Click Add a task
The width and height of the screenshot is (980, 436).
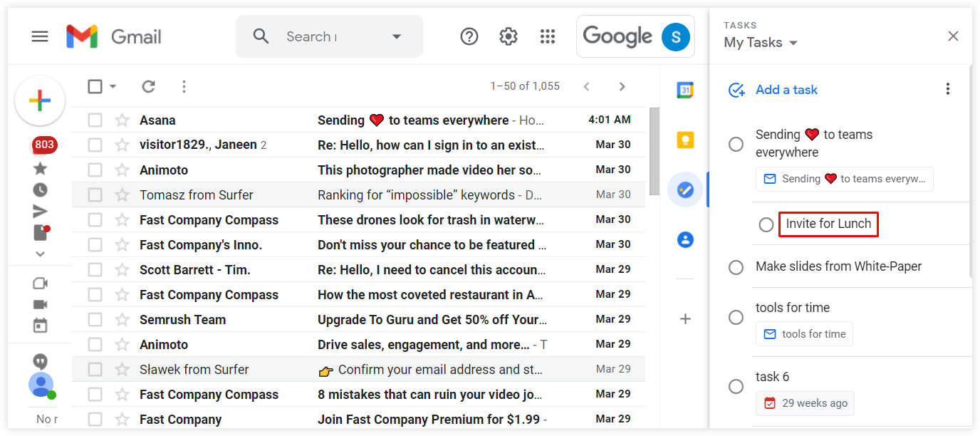786,89
